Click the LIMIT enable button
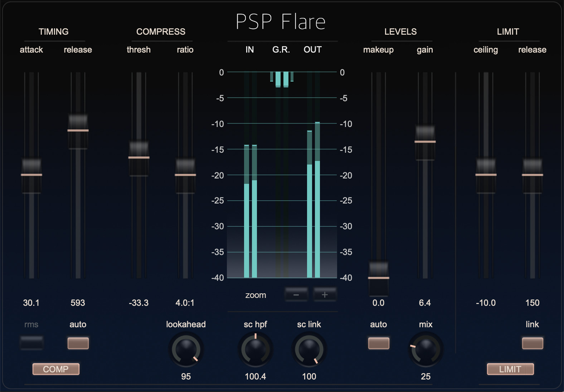 (510, 369)
